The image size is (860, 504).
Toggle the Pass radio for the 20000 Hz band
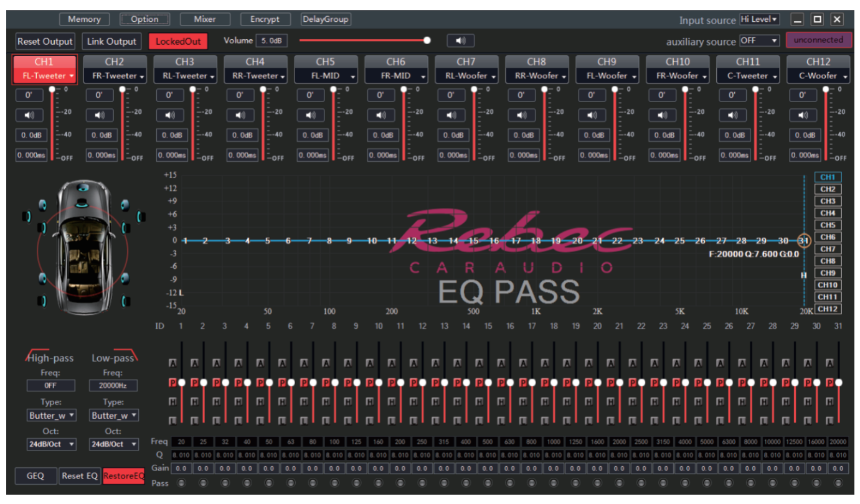click(x=838, y=483)
